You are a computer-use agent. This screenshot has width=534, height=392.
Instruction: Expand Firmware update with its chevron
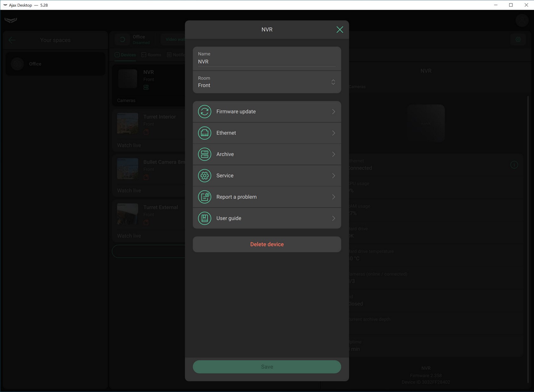333,112
